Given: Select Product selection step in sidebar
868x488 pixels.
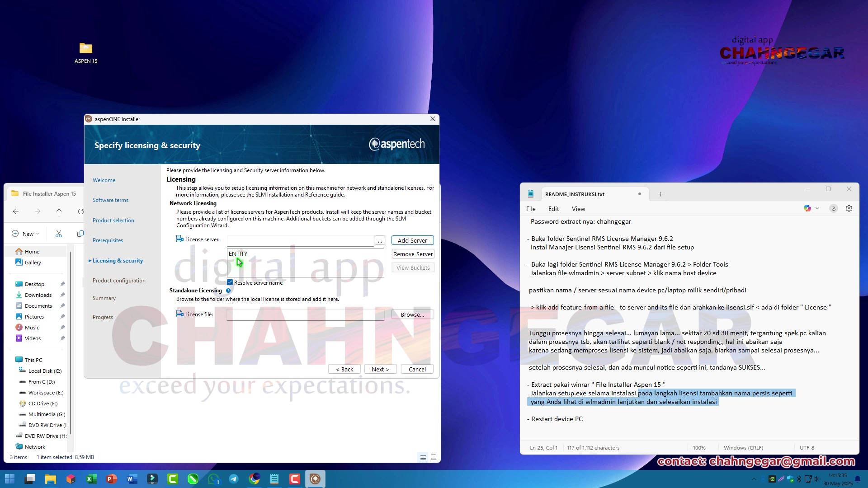Looking at the screenshot, I should (113, 220).
